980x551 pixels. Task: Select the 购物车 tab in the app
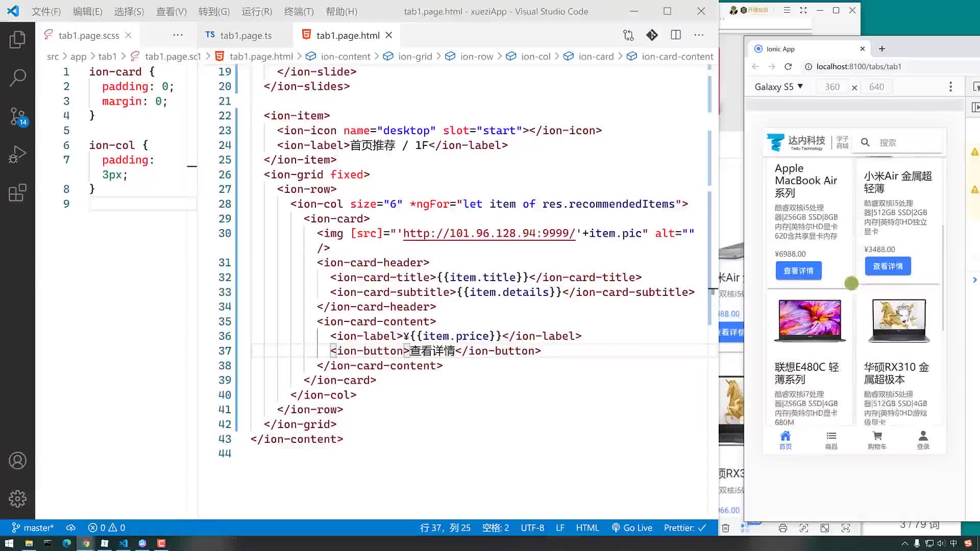coord(877,440)
